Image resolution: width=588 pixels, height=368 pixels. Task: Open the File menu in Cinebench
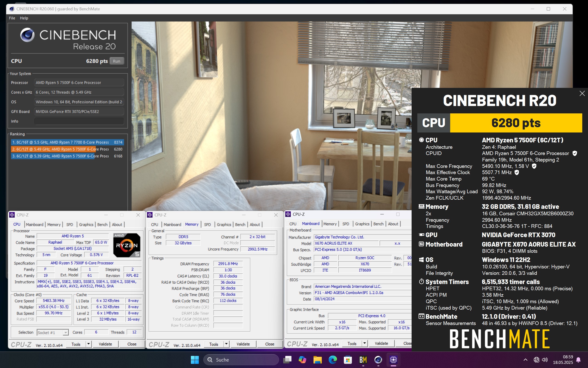(x=12, y=18)
